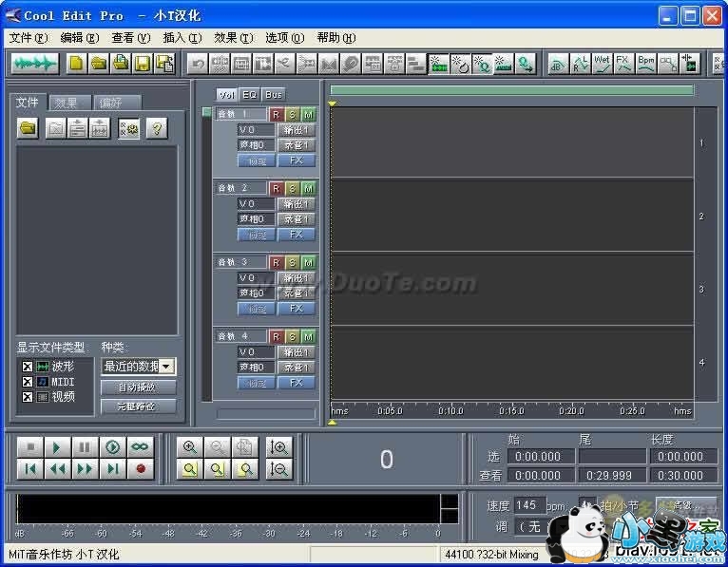Click the Stop transport button

[x=30, y=447]
